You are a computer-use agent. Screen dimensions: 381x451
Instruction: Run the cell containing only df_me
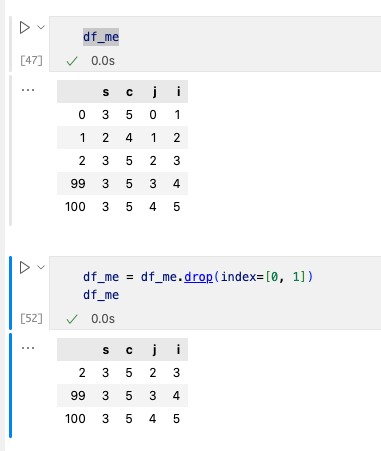click(x=25, y=27)
